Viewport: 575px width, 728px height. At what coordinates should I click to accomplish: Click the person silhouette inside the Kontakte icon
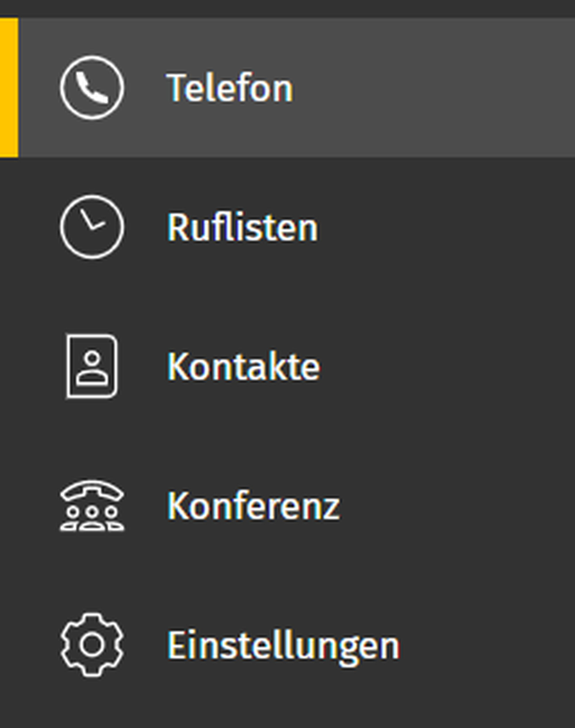point(92,368)
